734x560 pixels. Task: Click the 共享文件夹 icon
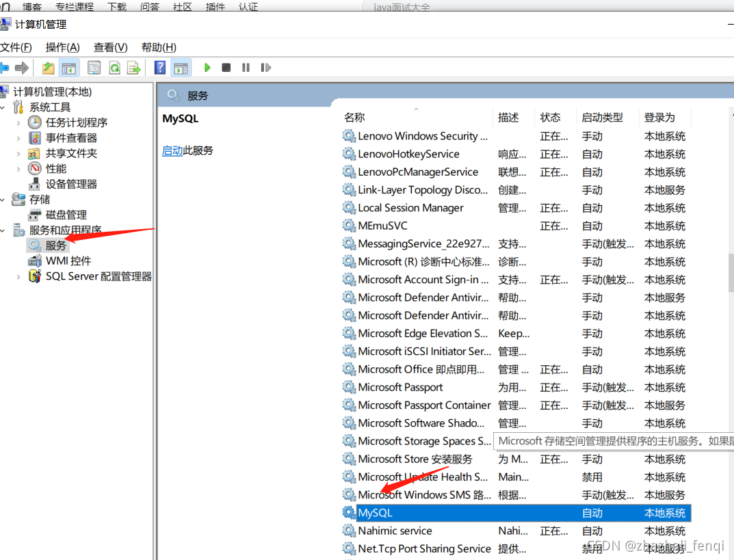[x=35, y=153]
